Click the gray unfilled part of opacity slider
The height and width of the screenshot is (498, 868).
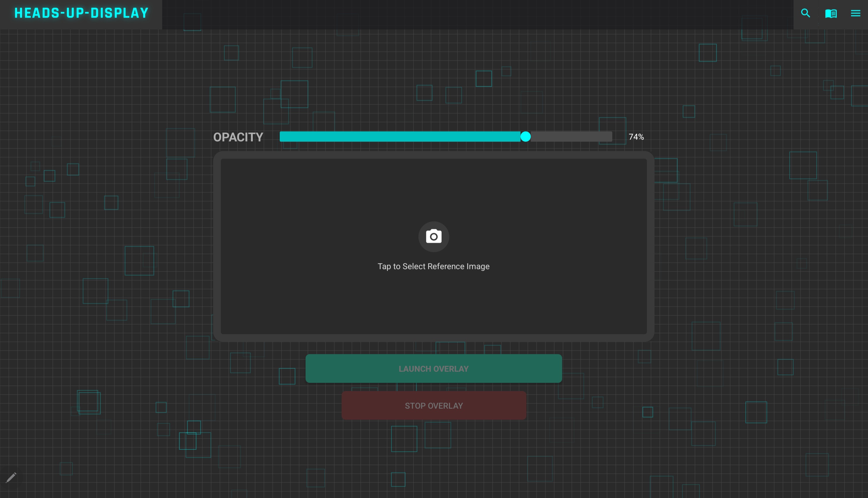point(571,137)
